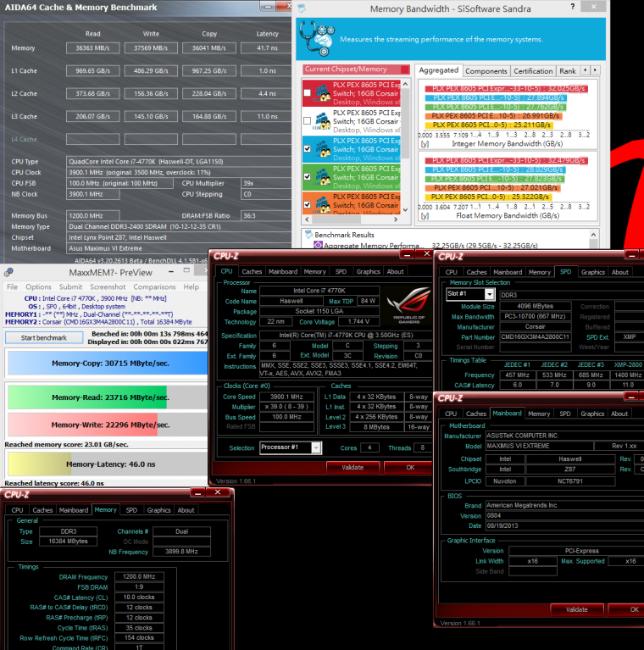The width and height of the screenshot is (644, 650).
Task: Uncheck the blue PLX PEX 8605 entry
Action: [307, 147]
